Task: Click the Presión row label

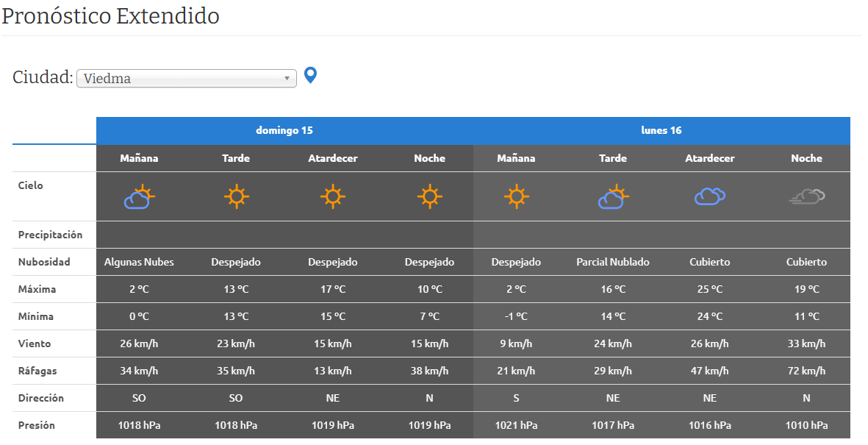Action: point(37,425)
